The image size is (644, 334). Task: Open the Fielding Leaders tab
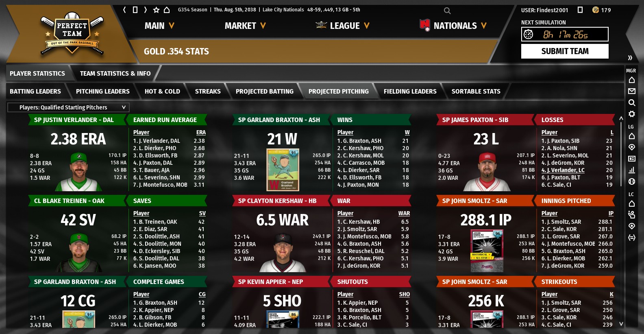tap(410, 92)
